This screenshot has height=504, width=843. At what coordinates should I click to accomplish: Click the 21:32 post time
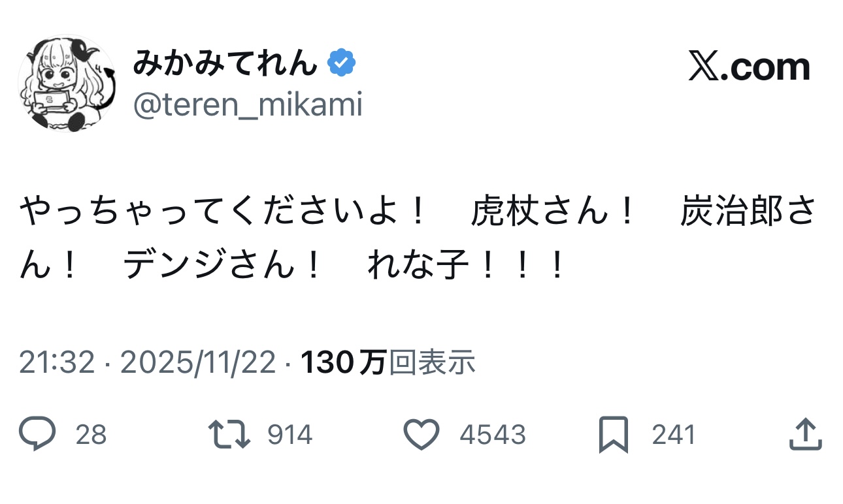pos(57,363)
